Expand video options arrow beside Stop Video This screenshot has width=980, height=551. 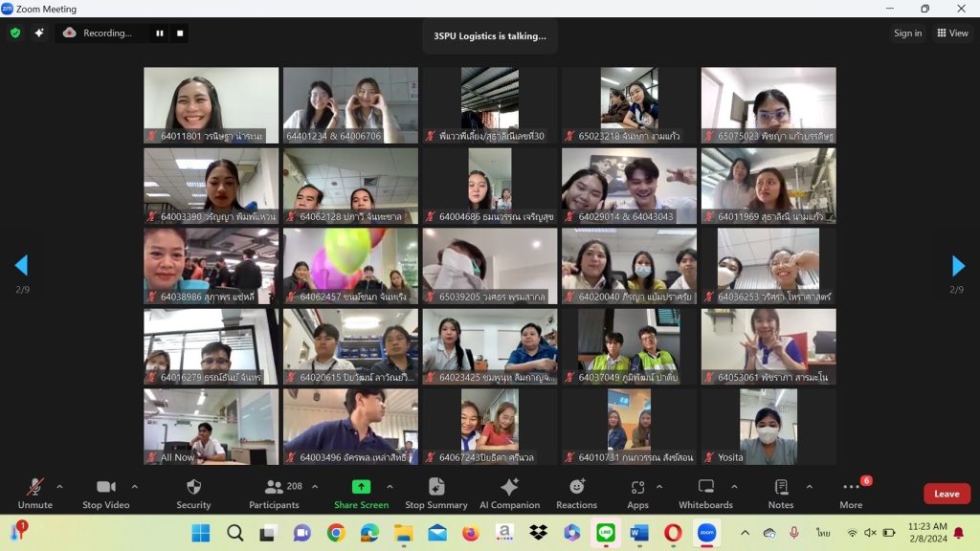pos(134,487)
